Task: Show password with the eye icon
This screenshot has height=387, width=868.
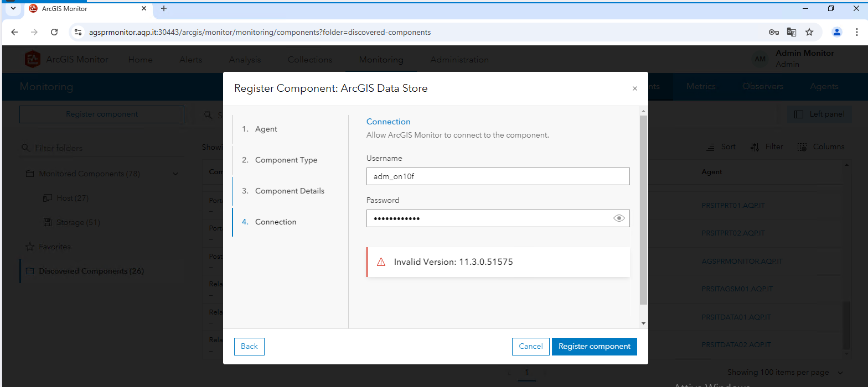Action: 619,218
